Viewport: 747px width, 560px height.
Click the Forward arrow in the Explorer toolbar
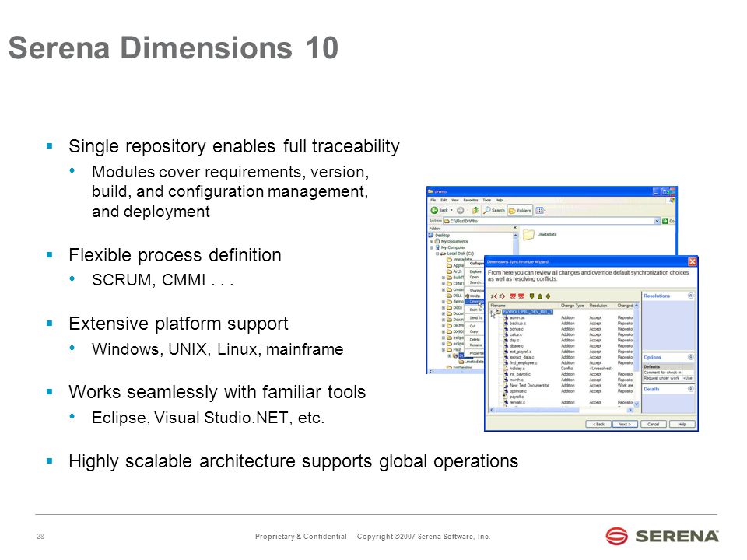(x=460, y=210)
